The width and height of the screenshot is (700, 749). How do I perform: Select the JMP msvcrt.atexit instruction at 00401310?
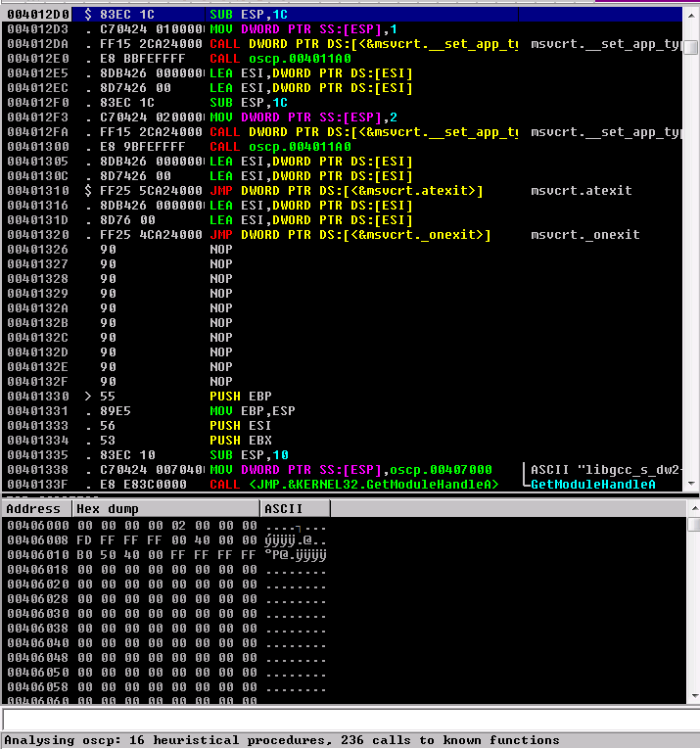tap(342, 191)
